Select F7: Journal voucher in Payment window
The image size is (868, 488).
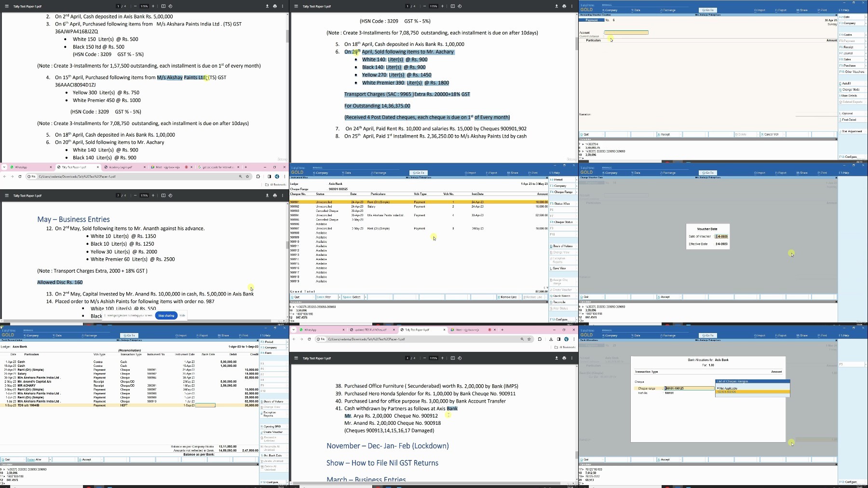coord(852,53)
